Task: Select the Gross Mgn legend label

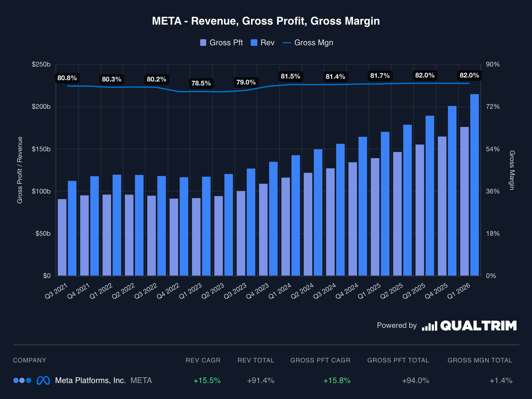Action: click(x=314, y=43)
